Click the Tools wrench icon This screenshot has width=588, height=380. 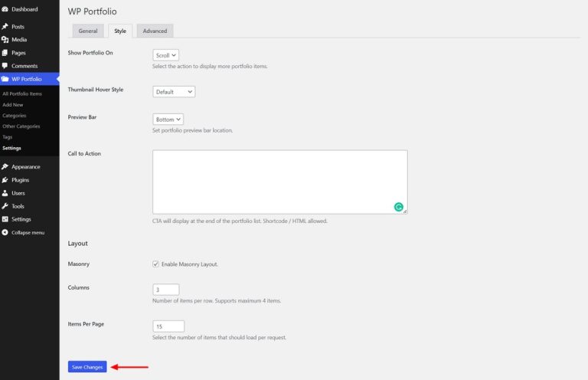[5, 206]
